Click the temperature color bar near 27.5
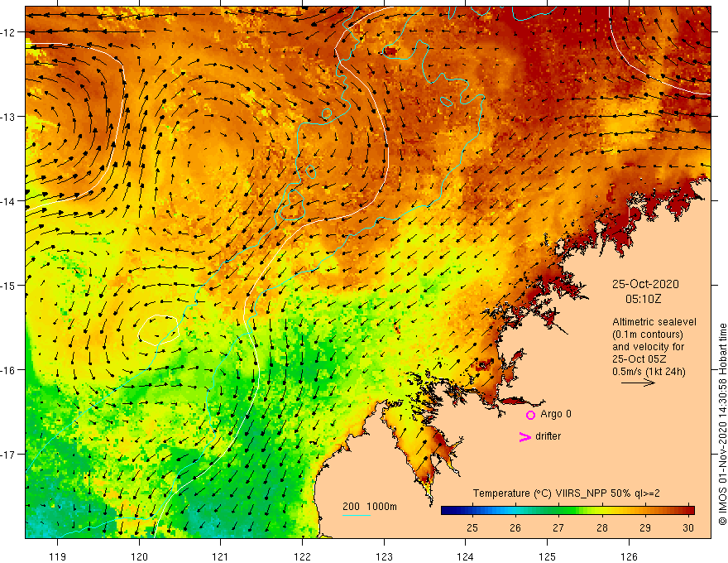The height and width of the screenshot is (563, 728). coord(581,511)
